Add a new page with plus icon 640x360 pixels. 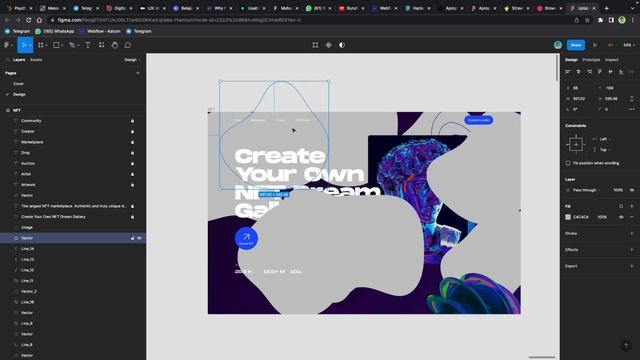138,73
